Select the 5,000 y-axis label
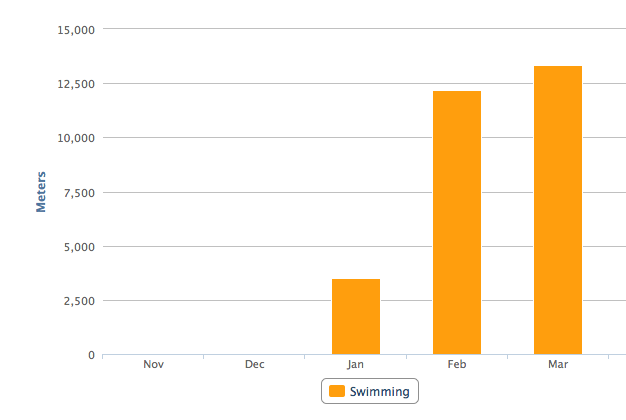This screenshot has width=626, height=420. coord(79,246)
